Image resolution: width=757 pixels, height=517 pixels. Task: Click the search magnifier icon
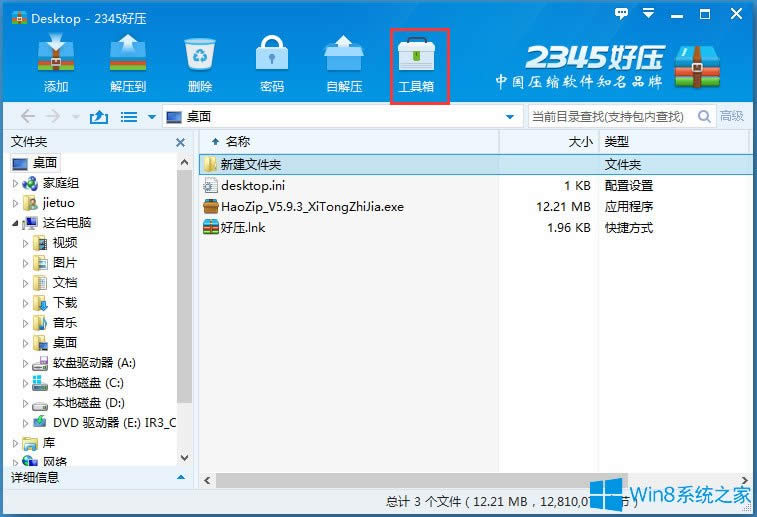pos(704,116)
